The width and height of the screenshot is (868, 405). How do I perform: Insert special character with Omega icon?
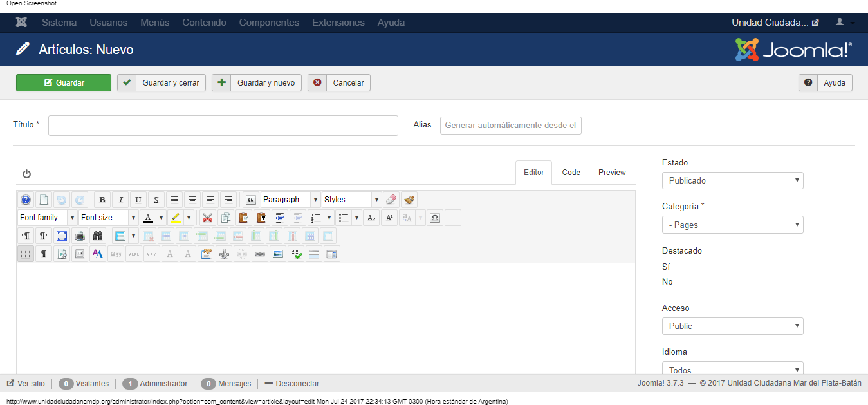point(435,218)
